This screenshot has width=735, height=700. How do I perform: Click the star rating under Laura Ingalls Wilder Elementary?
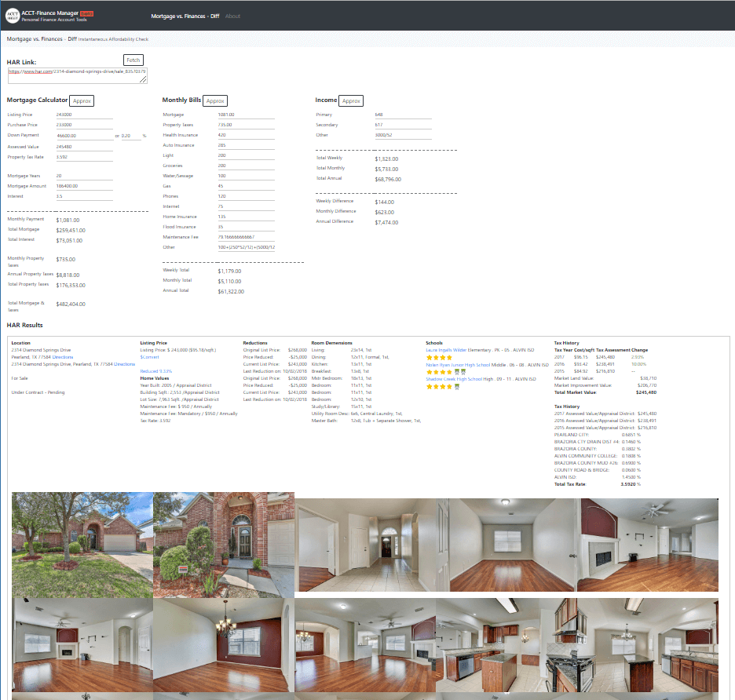click(x=439, y=357)
